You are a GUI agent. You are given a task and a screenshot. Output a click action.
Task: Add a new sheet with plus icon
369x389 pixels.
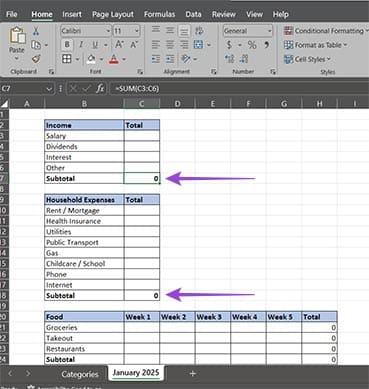pyautogui.click(x=192, y=374)
